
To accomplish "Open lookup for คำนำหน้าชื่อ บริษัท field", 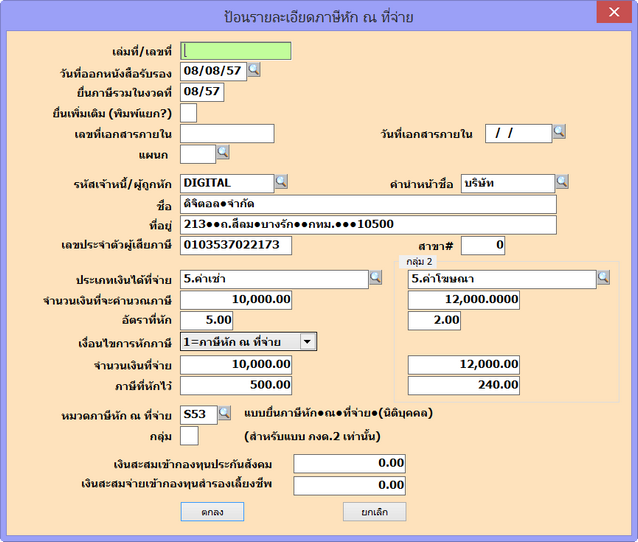I will 562,182.
